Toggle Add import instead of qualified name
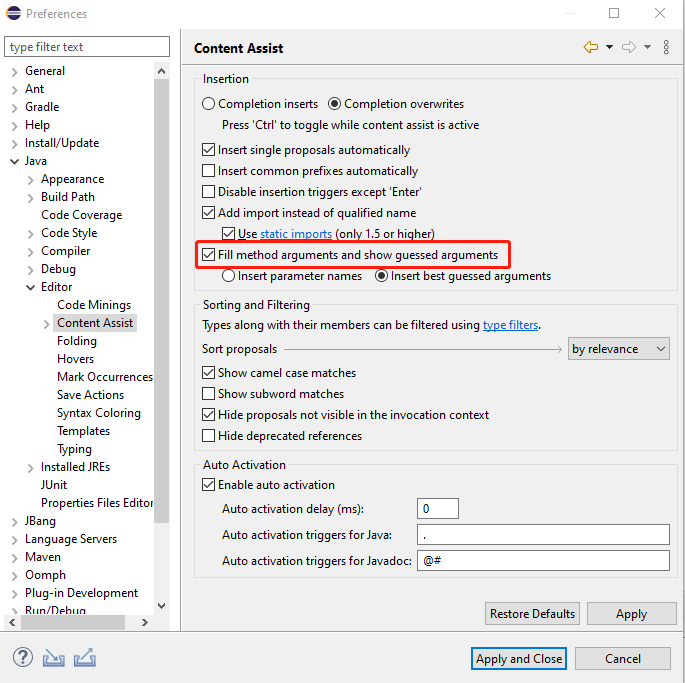This screenshot has width=685, height=683. click(x=208, y=212)
